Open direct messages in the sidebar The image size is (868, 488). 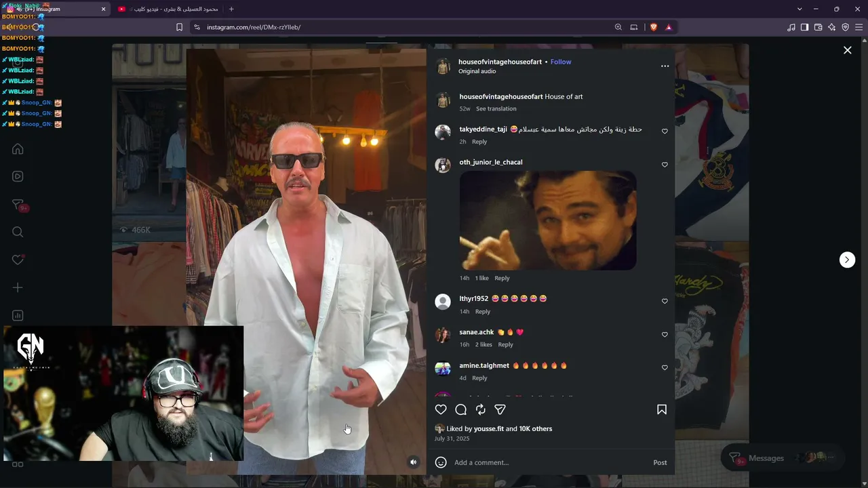coord(18,205)
